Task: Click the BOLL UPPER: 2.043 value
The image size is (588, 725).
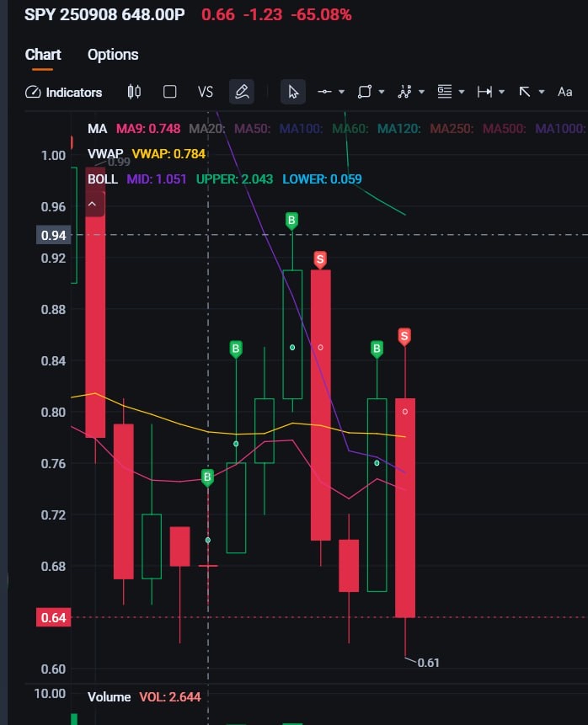Action: [234, 179]
